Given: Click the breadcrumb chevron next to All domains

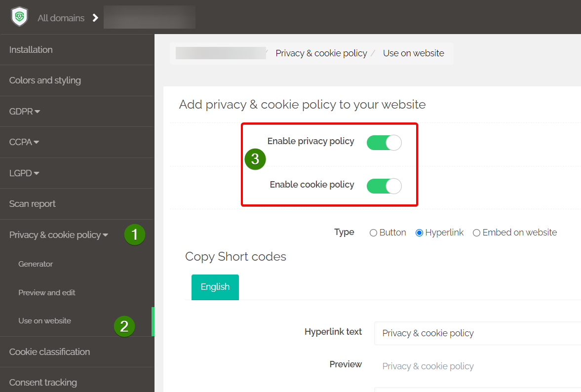Looking at the screenshot, I should pyautogui.click(x=95, y=17).
